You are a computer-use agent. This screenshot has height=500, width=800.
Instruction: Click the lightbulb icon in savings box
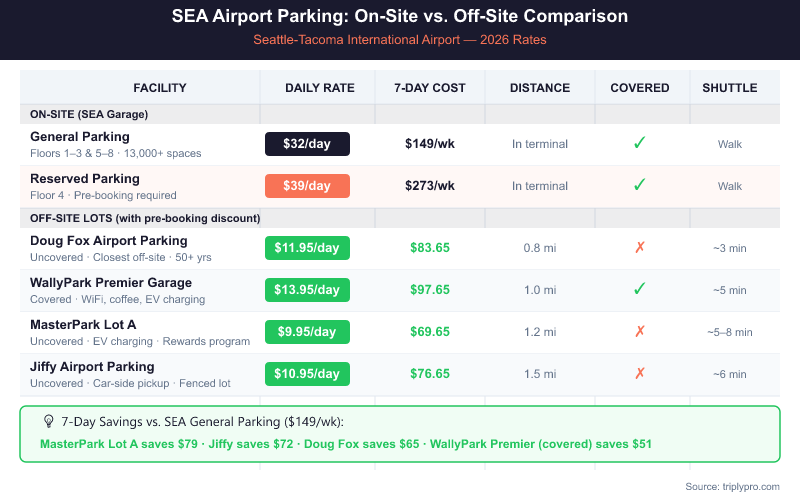pos(47,423)
